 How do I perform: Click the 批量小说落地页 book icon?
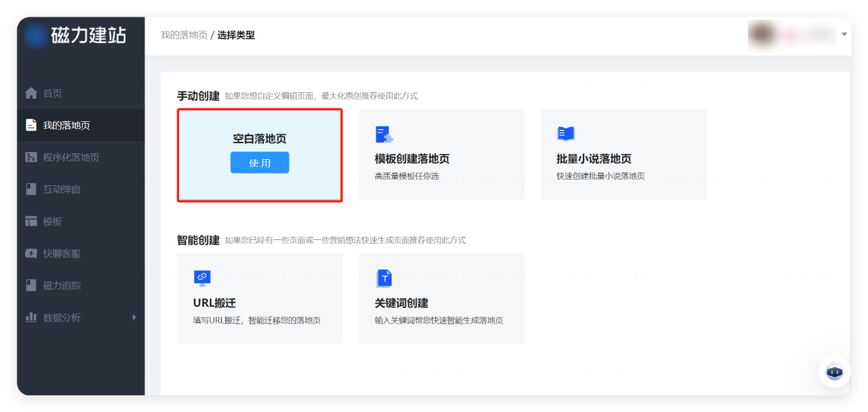tap(565, 133)
